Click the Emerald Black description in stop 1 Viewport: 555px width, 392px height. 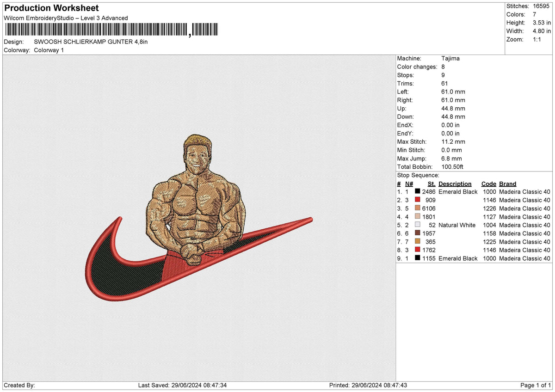458,192
